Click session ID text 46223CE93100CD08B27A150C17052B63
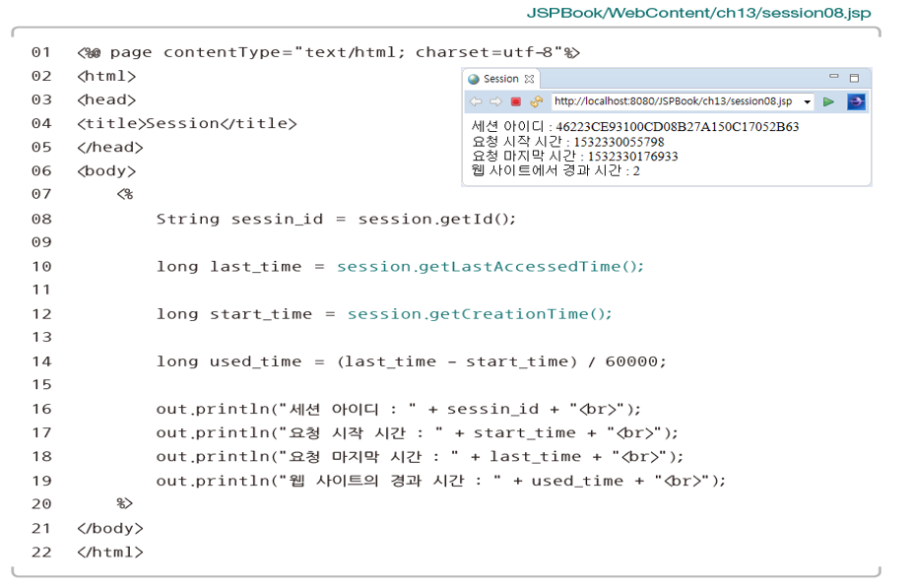The height and width of the screenshot is (588, 914). tap(677, 126)
